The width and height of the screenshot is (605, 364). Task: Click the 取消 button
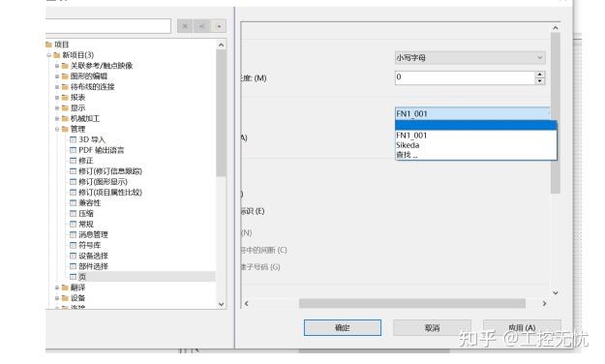(x=432, y=328)
